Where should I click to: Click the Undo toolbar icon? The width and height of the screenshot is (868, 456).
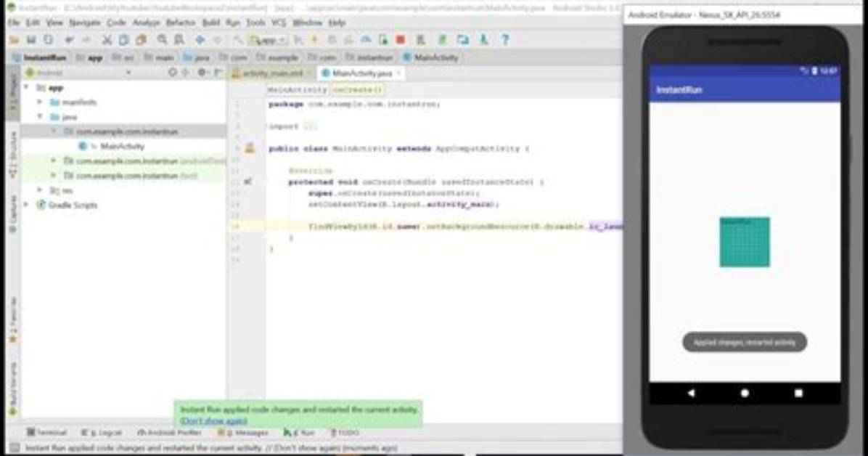pyautogui.click(x=69, y=40)
